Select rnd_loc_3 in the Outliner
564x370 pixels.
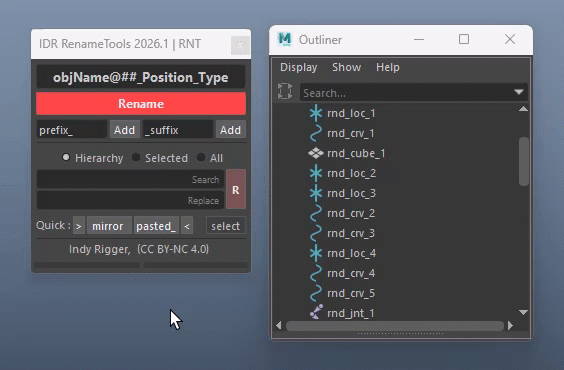(351, 193)
